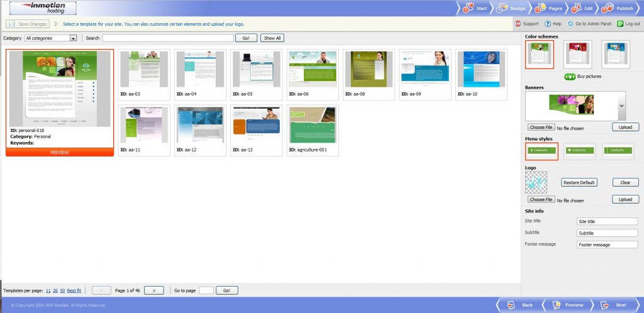Screen dimensions: 644x313
Task: Click the Save Changes disk button
Action: [28, 24]
